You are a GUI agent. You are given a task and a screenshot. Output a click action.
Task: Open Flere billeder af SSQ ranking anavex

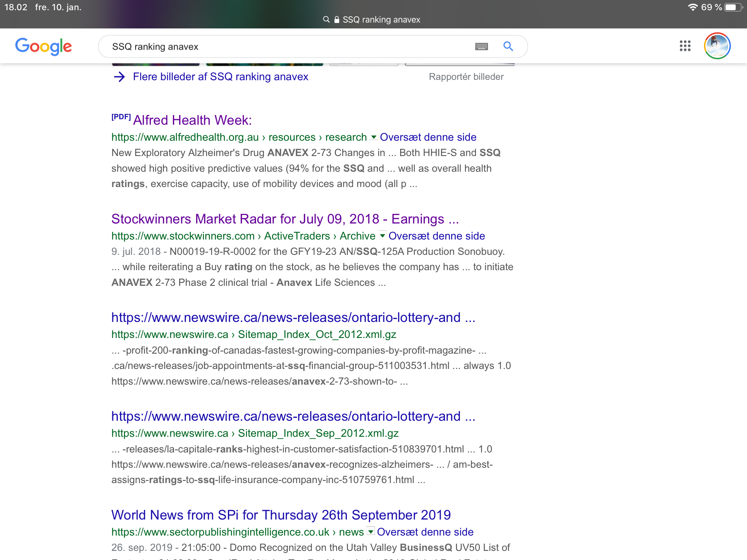click(221, 77)
